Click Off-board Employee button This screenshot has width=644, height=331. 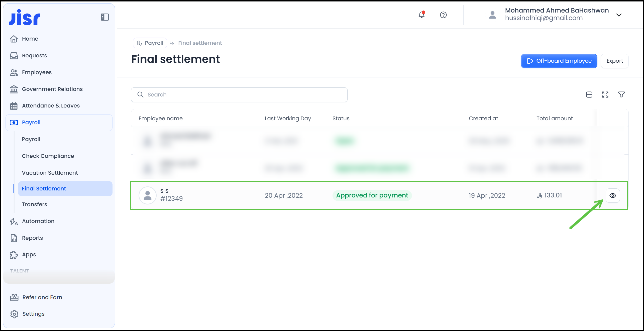click(x=559, y=61)
